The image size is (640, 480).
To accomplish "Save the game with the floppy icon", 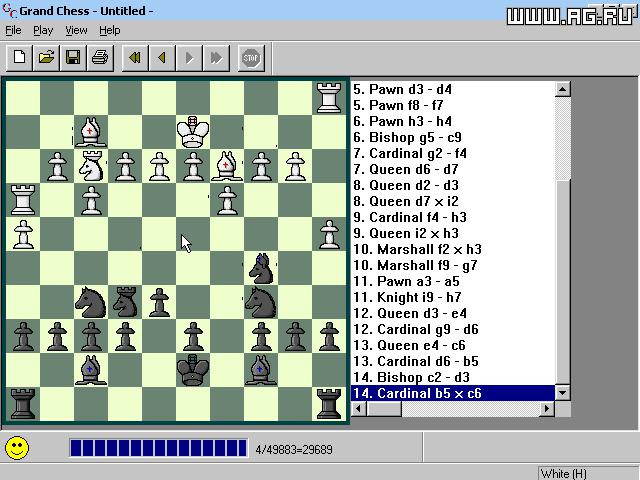I will tap(73, 58).
